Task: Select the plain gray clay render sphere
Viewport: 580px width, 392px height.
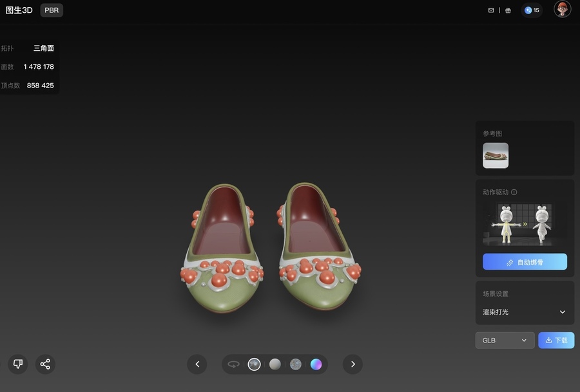Action: [x=275, y=364]
